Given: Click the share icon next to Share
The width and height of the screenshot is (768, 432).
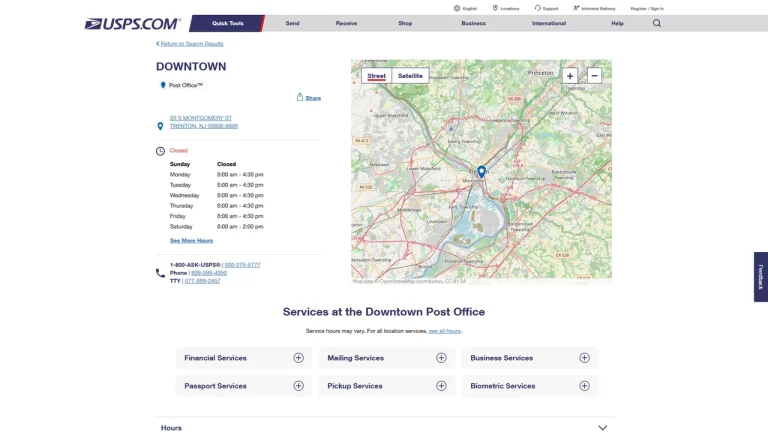Looking at the screenshot, I should coord(300,97).
